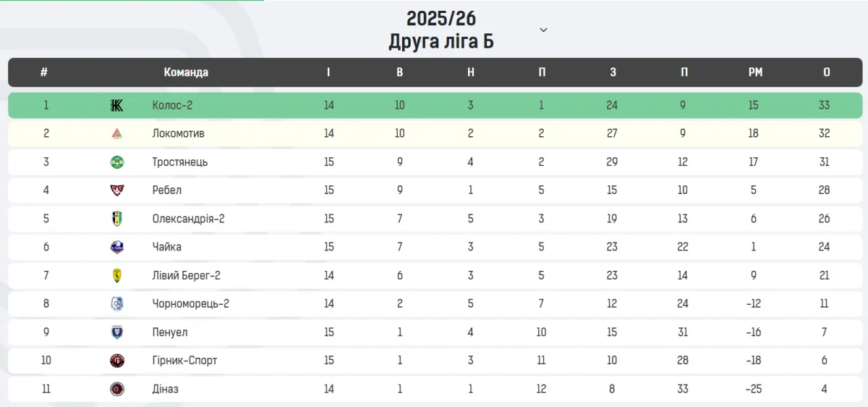Click the Команда column header
The height and width of the screenshot is (407, 868).
[x=186, y=72]
